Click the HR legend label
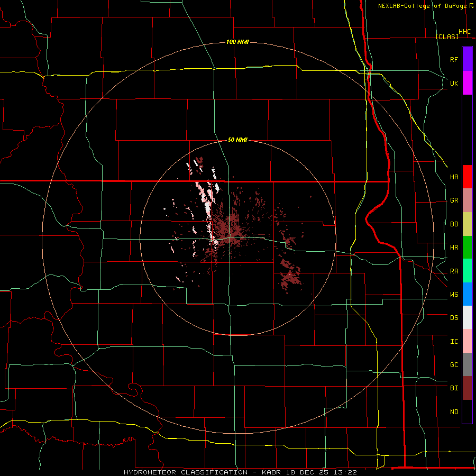Image resolution: width=476 pixels, height=476 pixels. (x=454, y=248)
